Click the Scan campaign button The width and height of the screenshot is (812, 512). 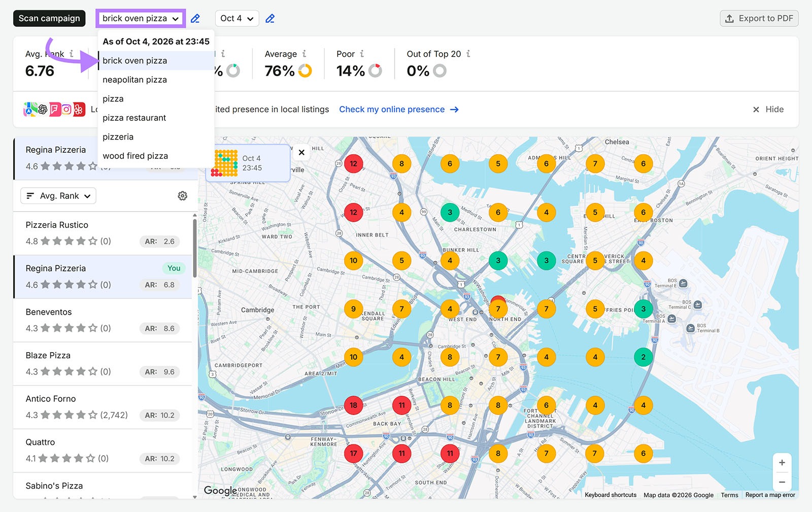[x=49, y=19]
